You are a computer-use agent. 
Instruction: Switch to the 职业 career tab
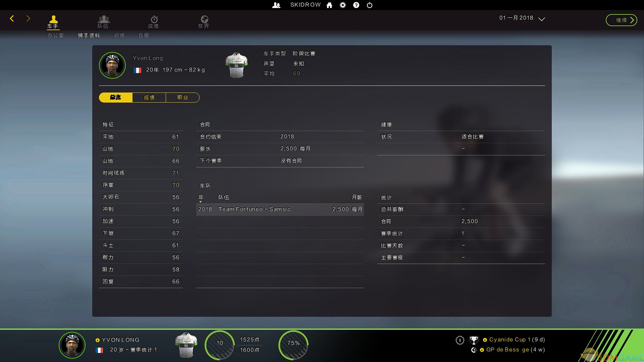pos(182,98)
